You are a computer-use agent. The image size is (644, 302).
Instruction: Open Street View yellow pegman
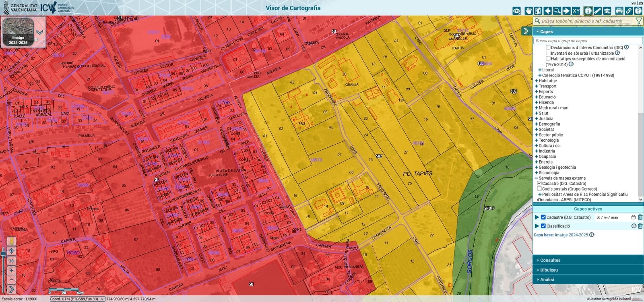[11, 241]
